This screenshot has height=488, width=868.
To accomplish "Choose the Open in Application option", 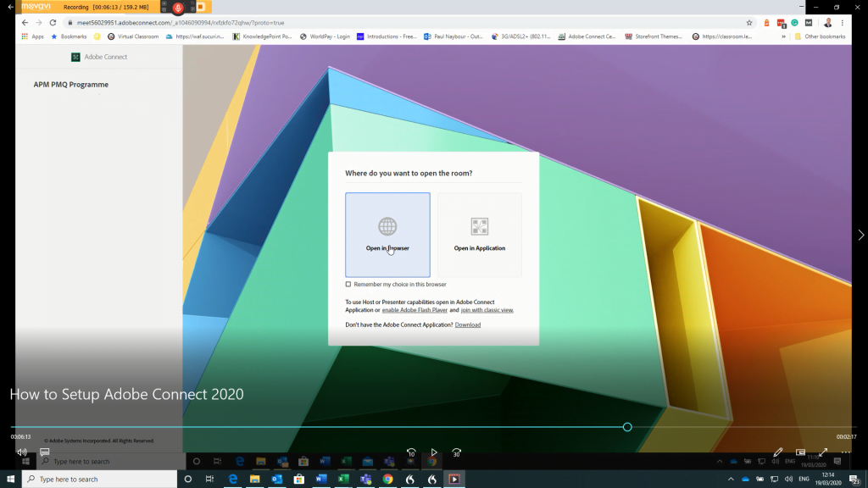I will 479,235.
